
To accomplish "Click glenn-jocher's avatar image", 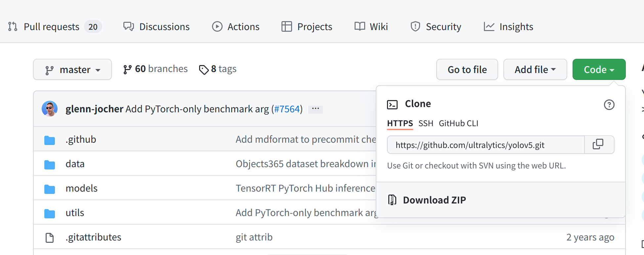I will 50,109.
